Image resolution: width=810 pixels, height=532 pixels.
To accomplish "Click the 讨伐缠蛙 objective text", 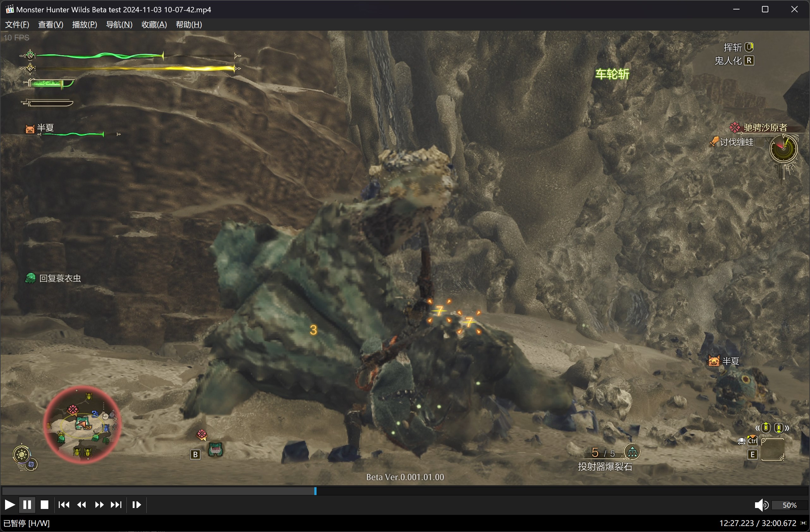I will tap(736, 142).
